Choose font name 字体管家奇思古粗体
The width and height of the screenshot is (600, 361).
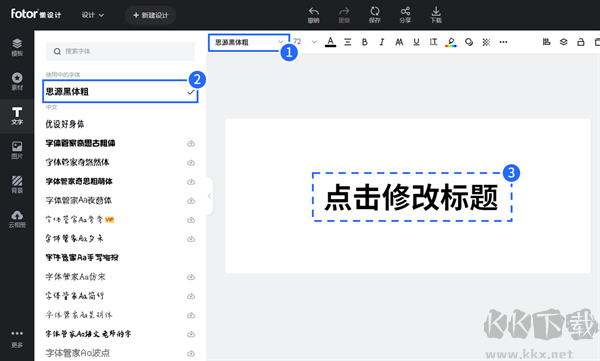80,143
